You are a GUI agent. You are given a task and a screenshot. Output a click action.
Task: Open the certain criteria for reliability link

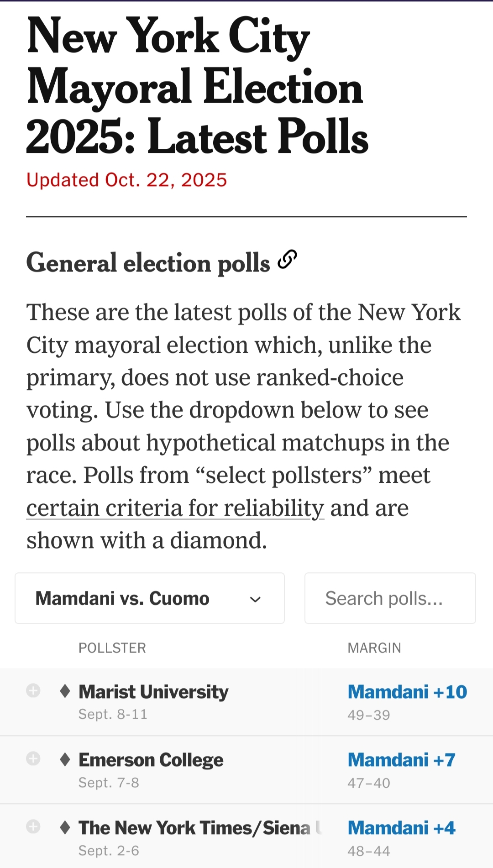click(x=175, y=508)
